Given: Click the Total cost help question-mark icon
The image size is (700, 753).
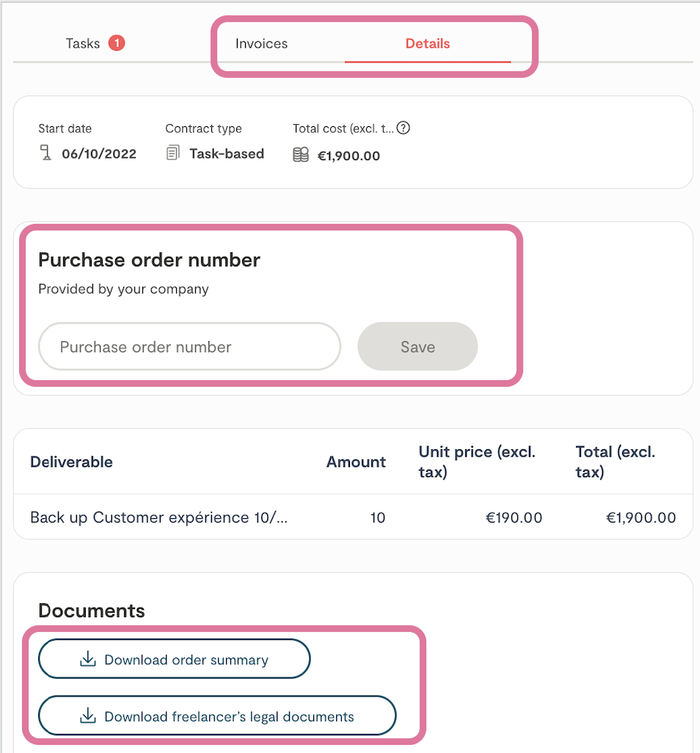Looking at the screenshot, I should [403, 128].
